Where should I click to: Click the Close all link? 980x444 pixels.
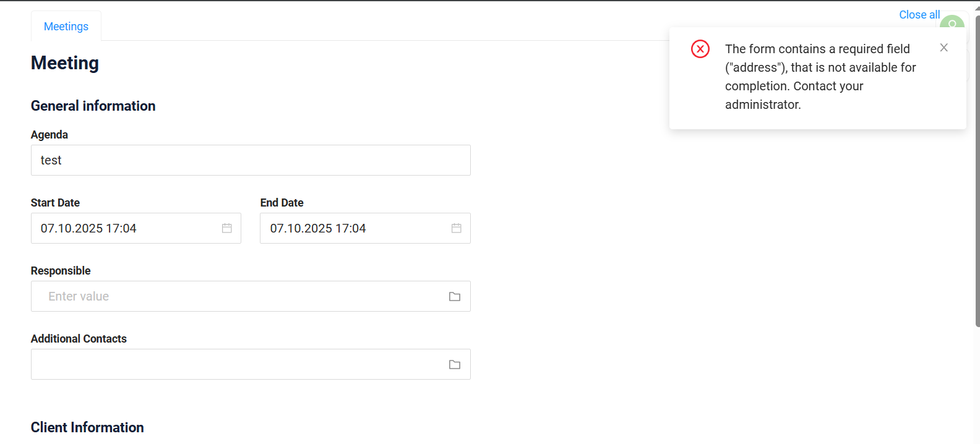[x=919, y=15]
